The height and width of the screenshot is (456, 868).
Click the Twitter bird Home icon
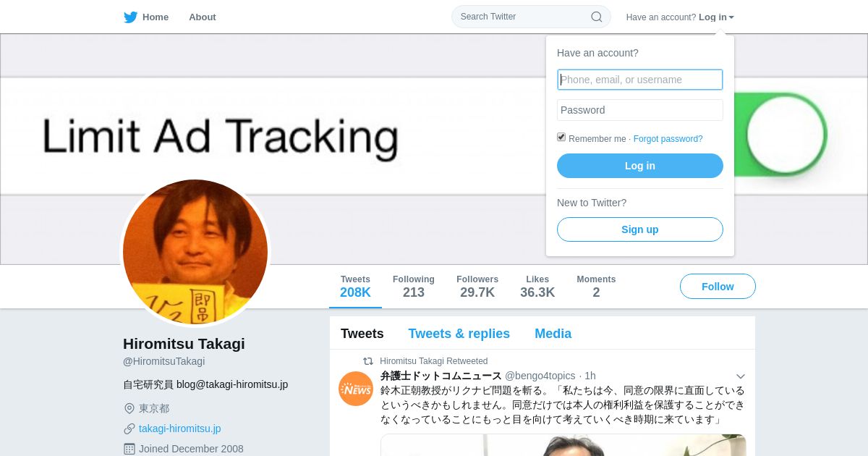(x=131, y=17)
